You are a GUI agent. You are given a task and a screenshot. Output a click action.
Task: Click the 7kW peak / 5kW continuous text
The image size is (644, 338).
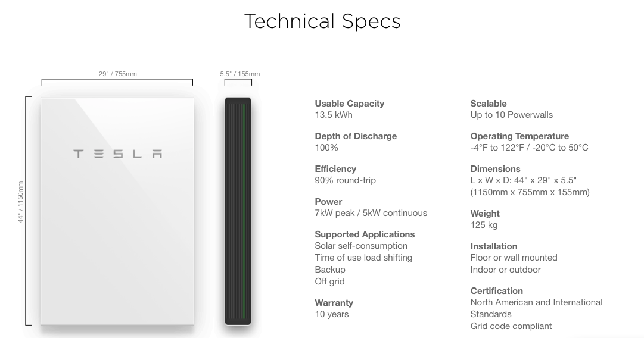pyautogui.click(x=371, y=213)
